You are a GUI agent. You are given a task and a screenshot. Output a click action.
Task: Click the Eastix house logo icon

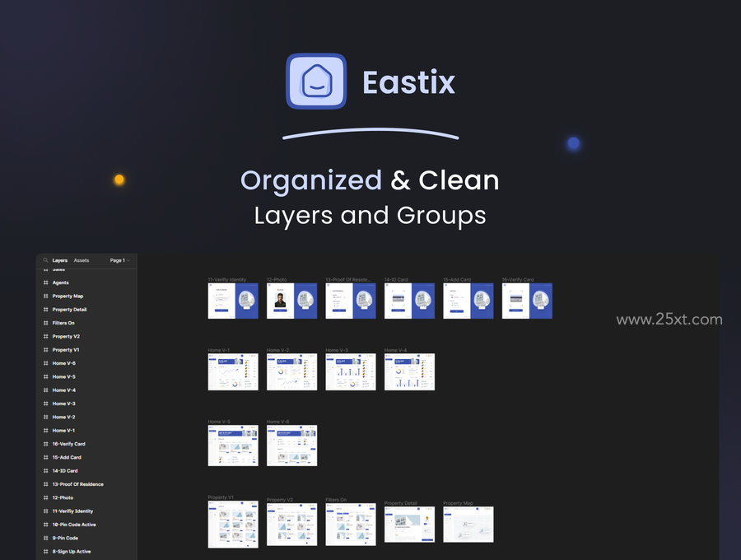coord(316,82)
